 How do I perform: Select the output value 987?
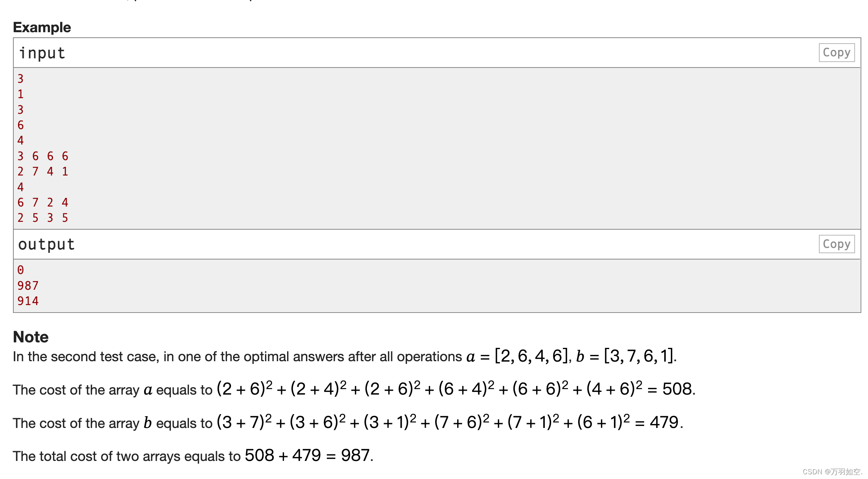28,285
